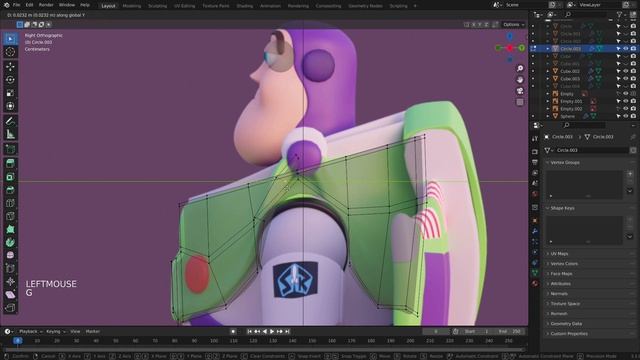Viewport: 640px width, 360px height.
Task: Select the Extrude Region tool
Action: coord(10,164)
